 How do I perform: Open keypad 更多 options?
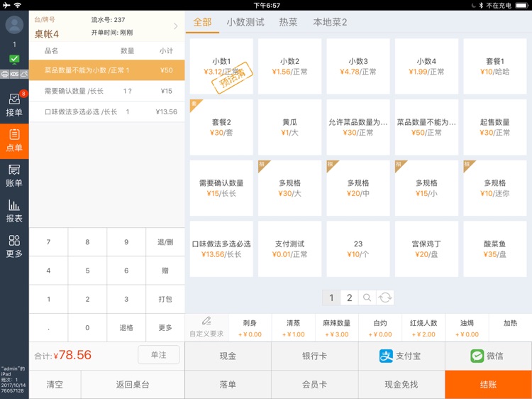tap(165, 327)
